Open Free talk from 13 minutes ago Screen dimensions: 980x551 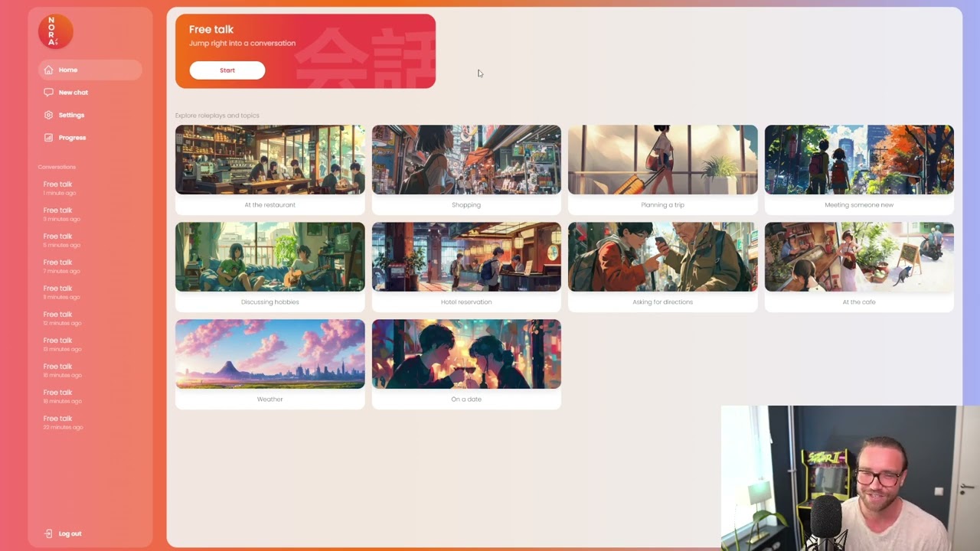click(61, 344)
